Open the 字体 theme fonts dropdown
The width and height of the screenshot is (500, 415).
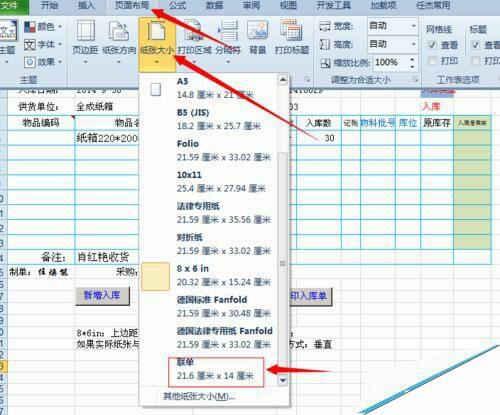click(43, 44)
